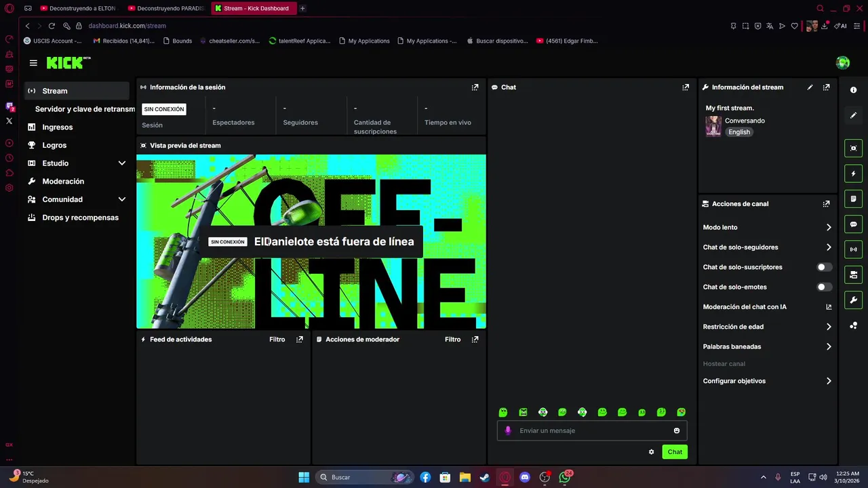This screenshot has height=488, width=868.
Task: Toggle channel actions panel via the camera sidebar icon
Action: 853,274
